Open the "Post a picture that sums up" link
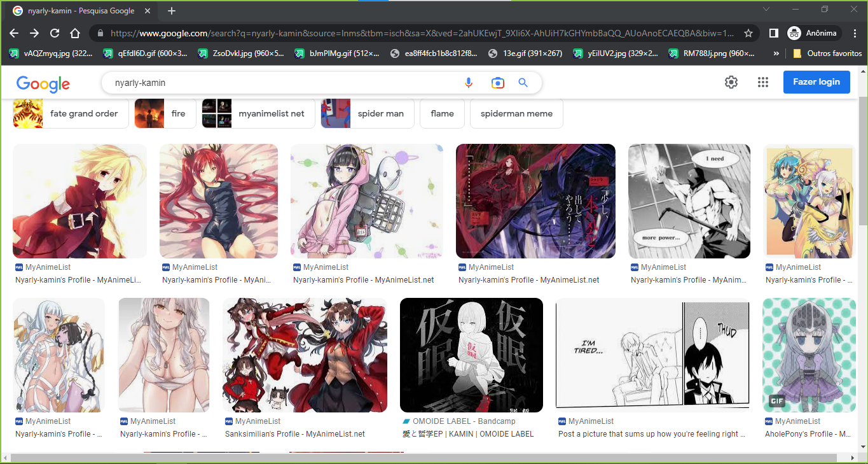Viewport: 868px width, 464px height. click(x=652, y=434)
